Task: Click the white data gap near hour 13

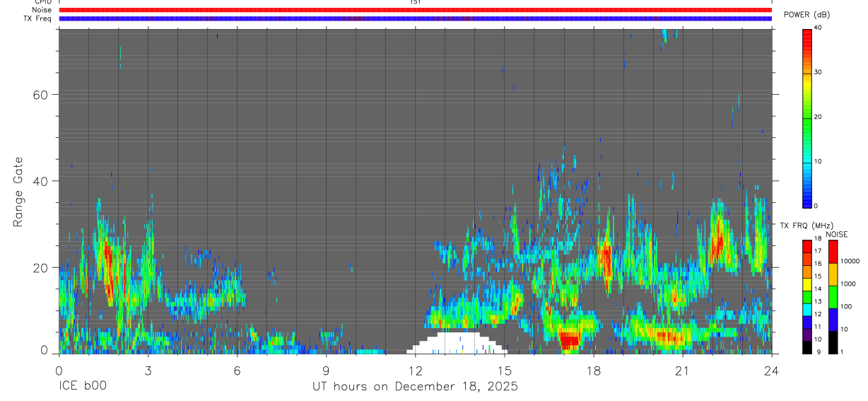Action: 457,342
